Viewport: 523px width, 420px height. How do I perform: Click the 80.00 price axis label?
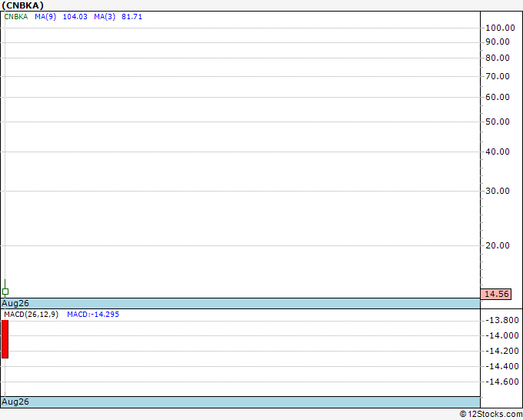(498, 58)
